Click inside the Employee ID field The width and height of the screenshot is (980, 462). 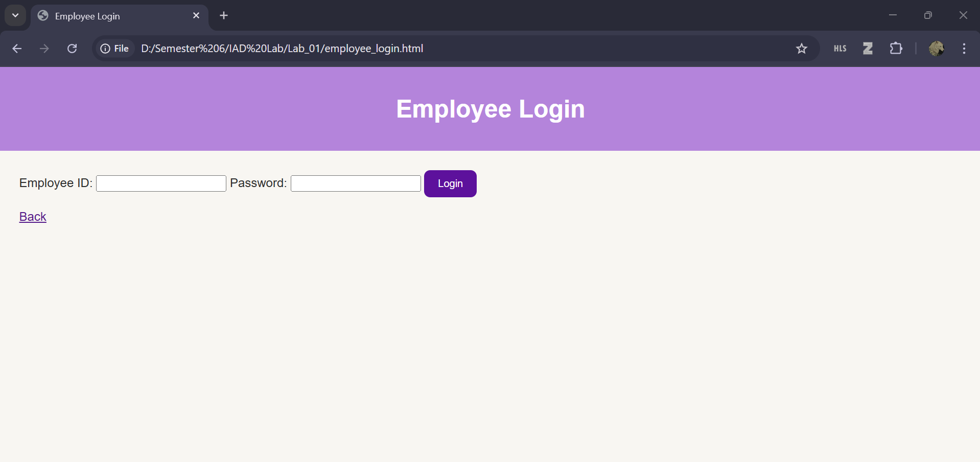[x=160, y=183]
